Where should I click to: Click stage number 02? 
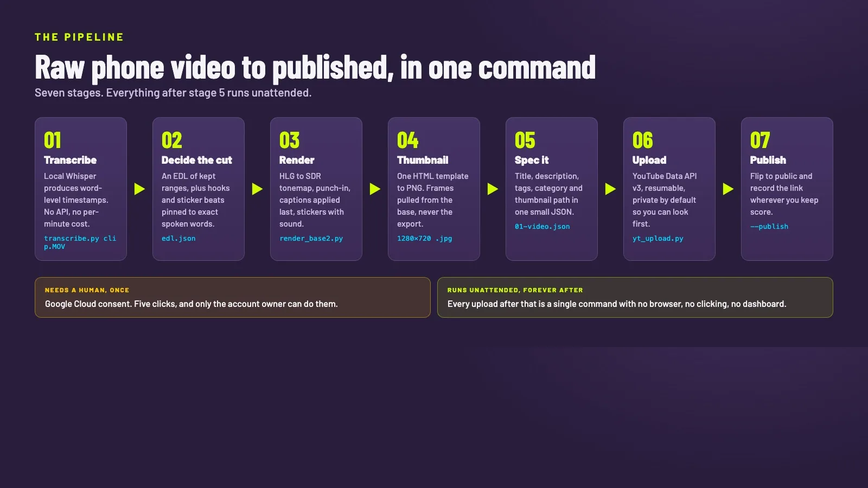[x=172, y=140]
